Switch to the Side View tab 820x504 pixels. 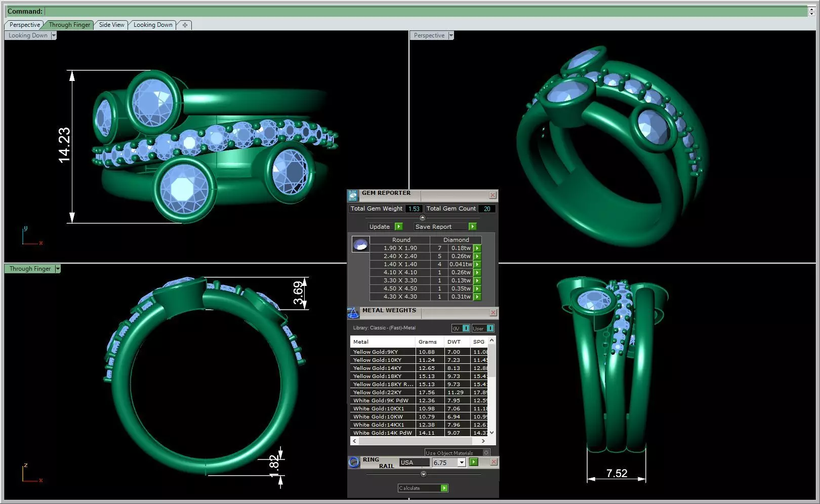[x=111, y=25]
